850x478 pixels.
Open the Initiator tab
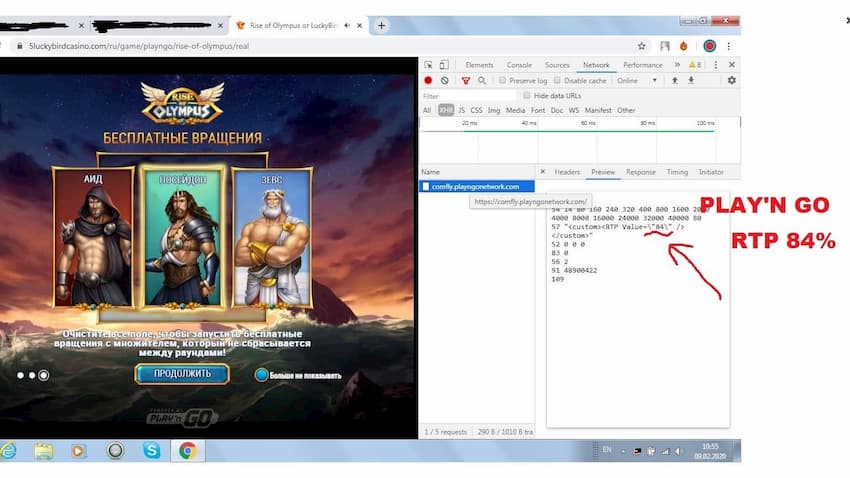(x=711, y=172)
